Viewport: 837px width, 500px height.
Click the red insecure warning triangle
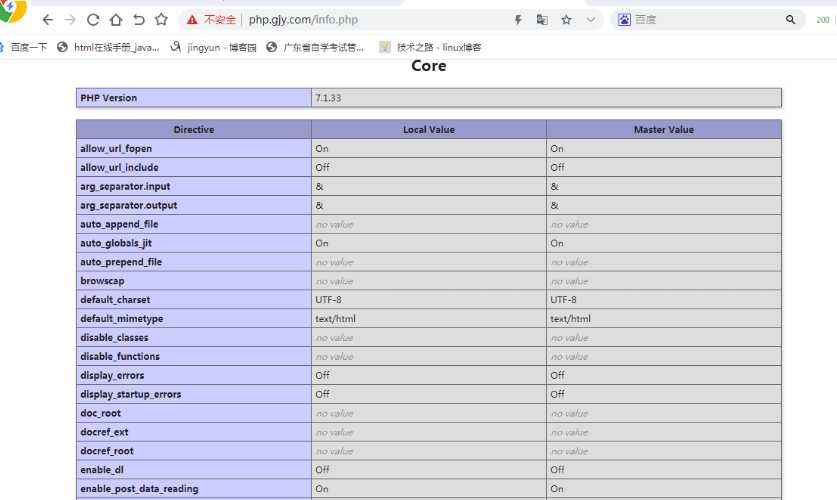pyautogui.click(x=192, y=20)
